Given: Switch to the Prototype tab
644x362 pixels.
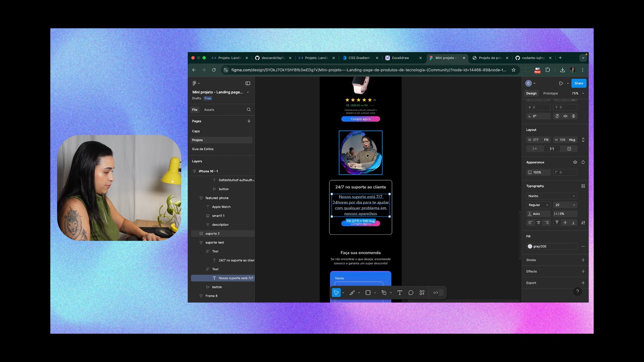Looking at the screenshot, I should [550, 93].
